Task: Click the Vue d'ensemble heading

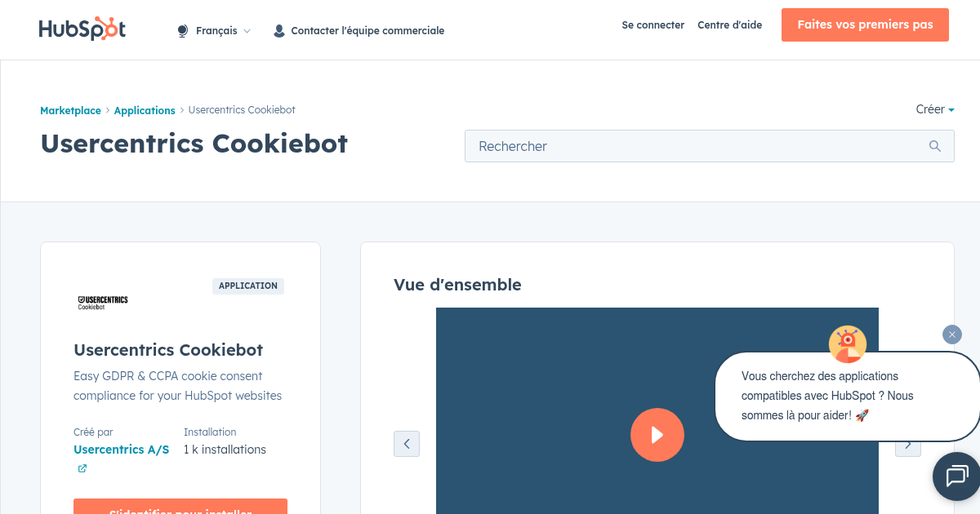Action: point(457,285)
